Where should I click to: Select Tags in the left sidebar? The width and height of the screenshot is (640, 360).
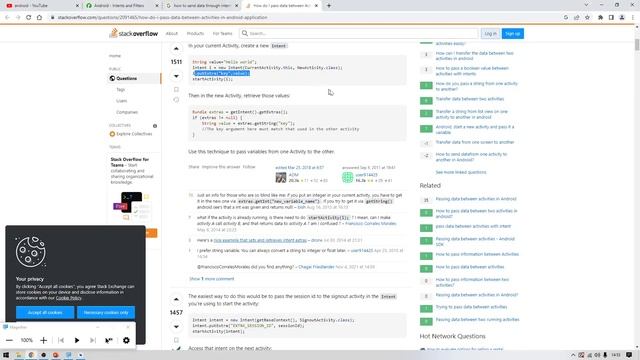click(121, 89)
